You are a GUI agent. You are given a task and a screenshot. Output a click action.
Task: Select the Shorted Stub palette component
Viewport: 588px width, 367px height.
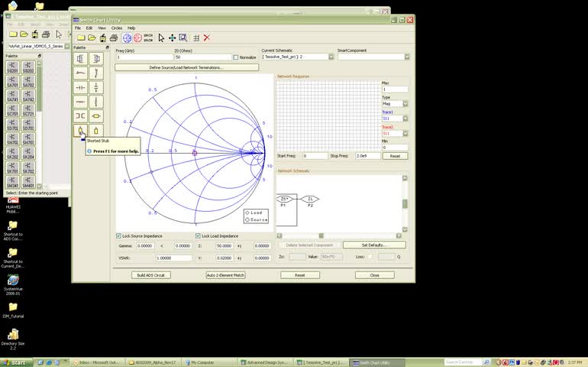pyautogui.click(x=80, y=131)
